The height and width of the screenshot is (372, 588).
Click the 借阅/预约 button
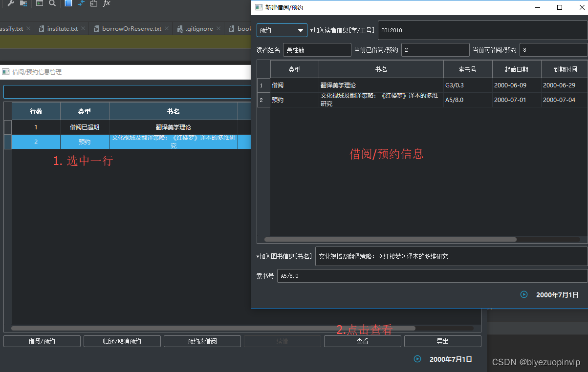point(42,341)
